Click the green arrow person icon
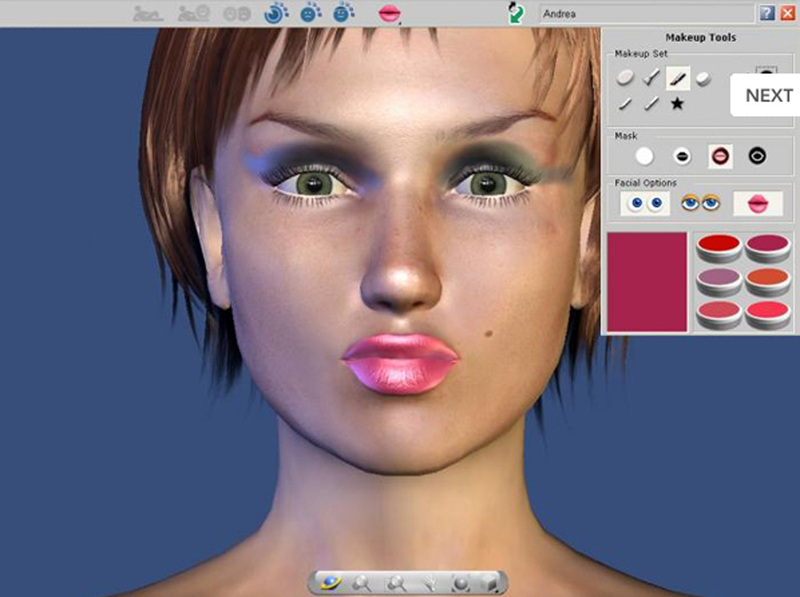 click(x=516, y=13)
